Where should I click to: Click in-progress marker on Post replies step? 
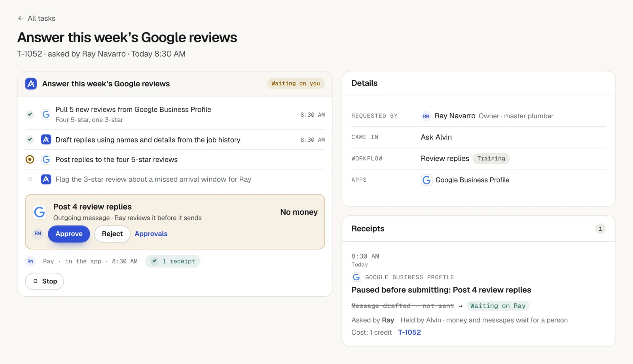(x=30, y=159)
